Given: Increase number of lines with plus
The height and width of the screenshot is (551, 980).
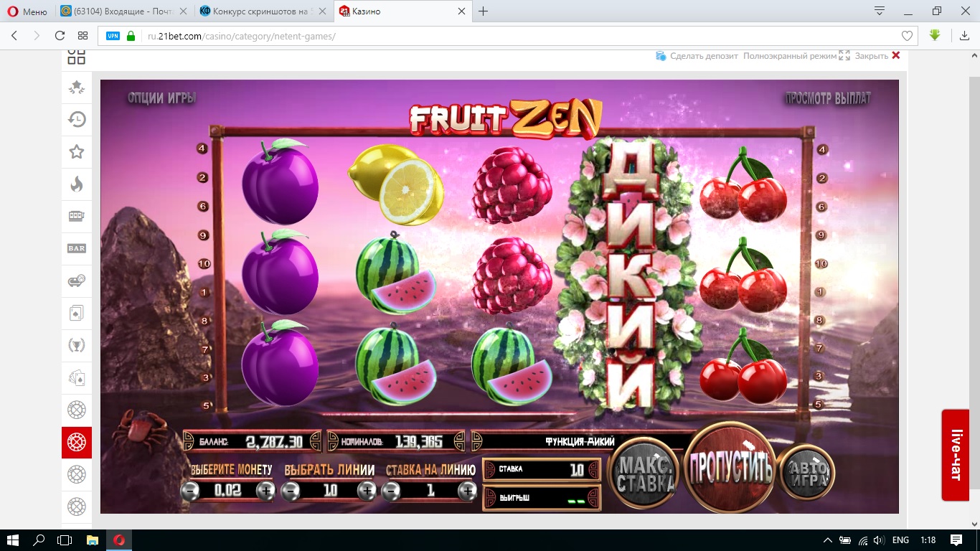Looking at the screenshot, I should 367,491.
